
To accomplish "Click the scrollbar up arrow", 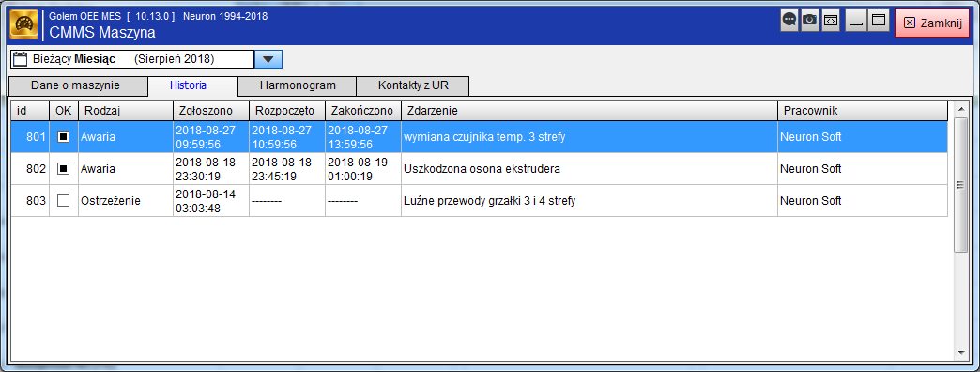I will point(961,109).
